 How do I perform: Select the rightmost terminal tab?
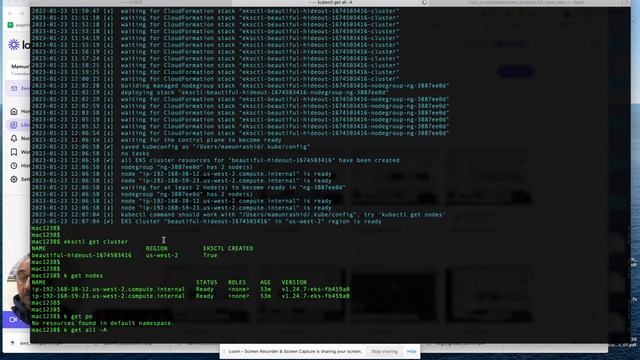point(526,3)
